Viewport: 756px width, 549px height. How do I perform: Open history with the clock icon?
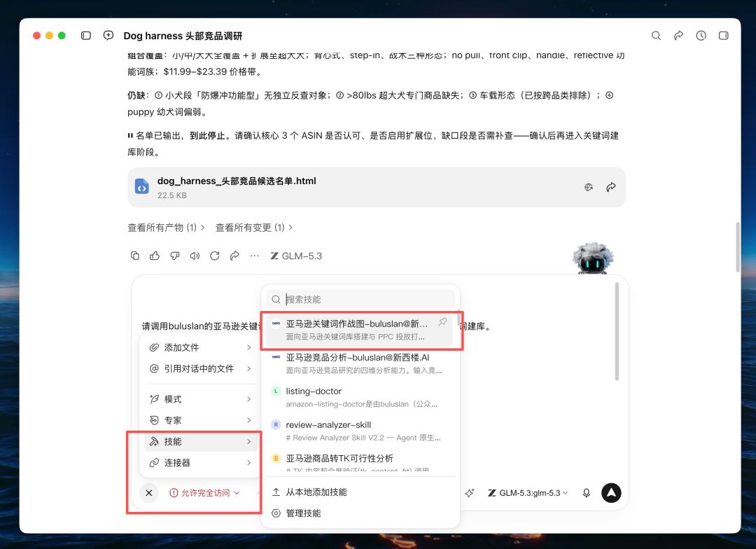(701, 36)
